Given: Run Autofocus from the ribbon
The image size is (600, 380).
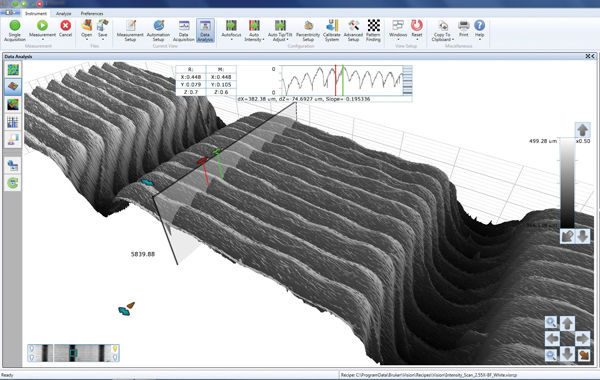Looking at the screenshot, I should click(x=231, y=29).
